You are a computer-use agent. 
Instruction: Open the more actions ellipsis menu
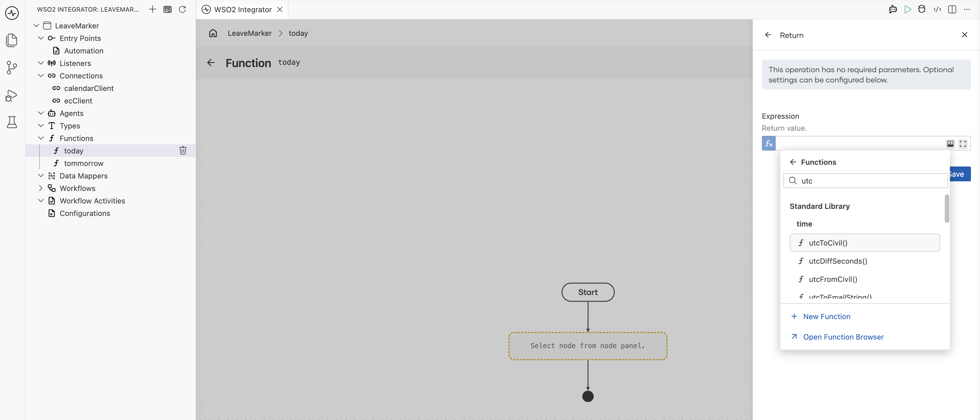click(967, 9)
